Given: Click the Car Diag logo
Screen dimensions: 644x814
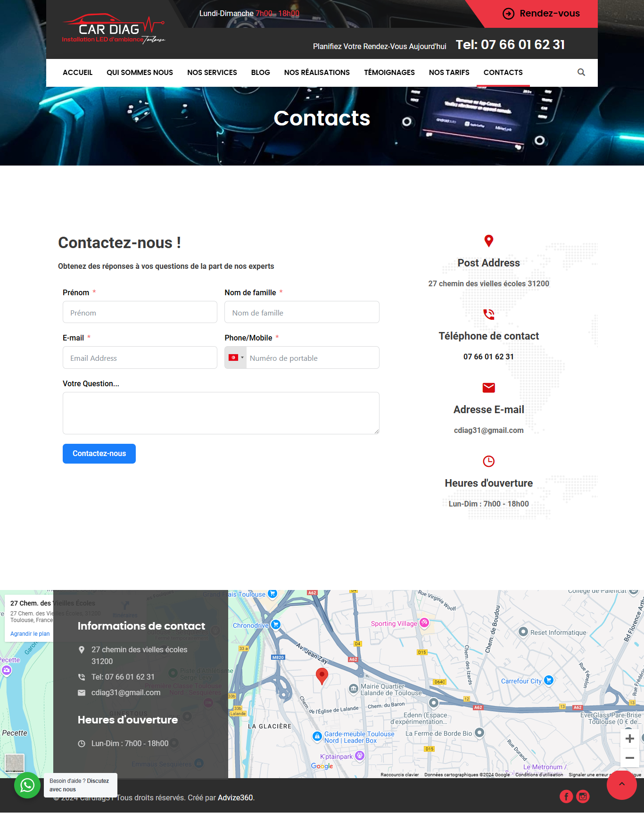Looking at the screenshot, I should coord(113,29).
